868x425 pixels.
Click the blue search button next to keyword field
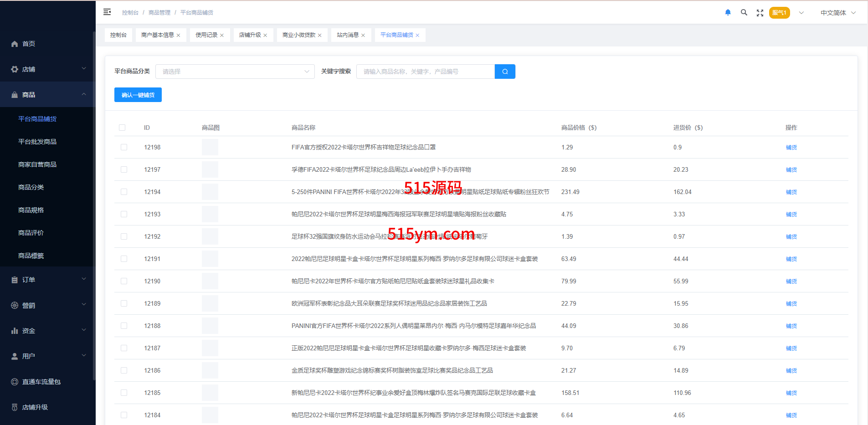tap(505, 72)
